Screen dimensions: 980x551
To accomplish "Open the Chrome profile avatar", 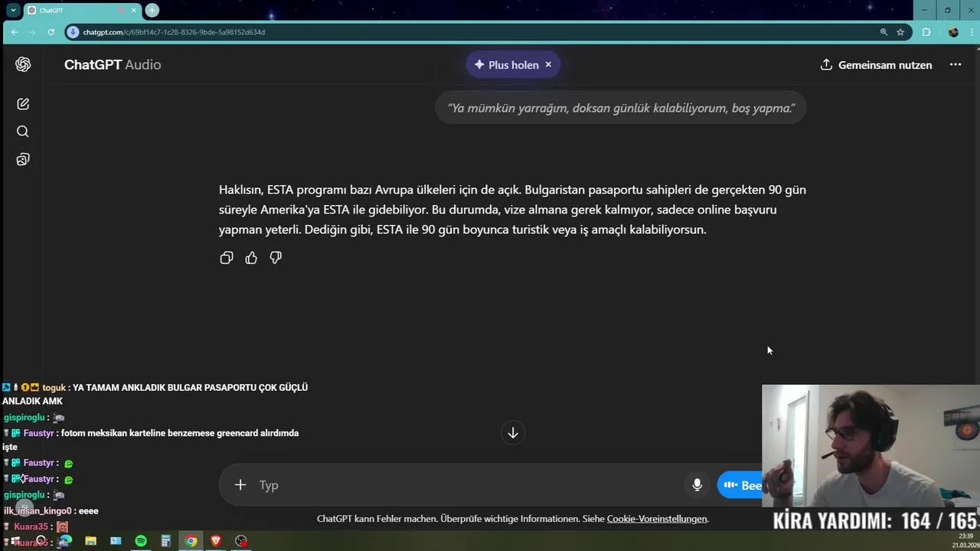I will pyautogui.click(x=953, y=32).
